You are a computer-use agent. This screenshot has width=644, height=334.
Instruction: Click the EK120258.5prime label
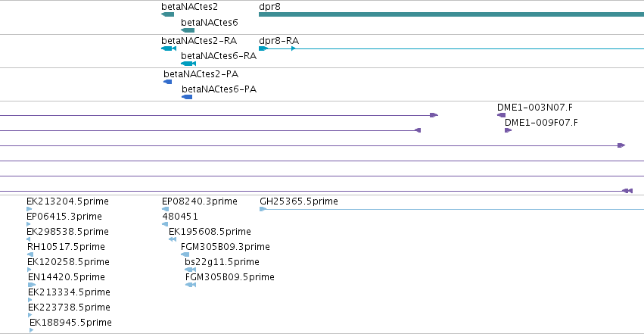pyautogui.click(x=69, y=262)
